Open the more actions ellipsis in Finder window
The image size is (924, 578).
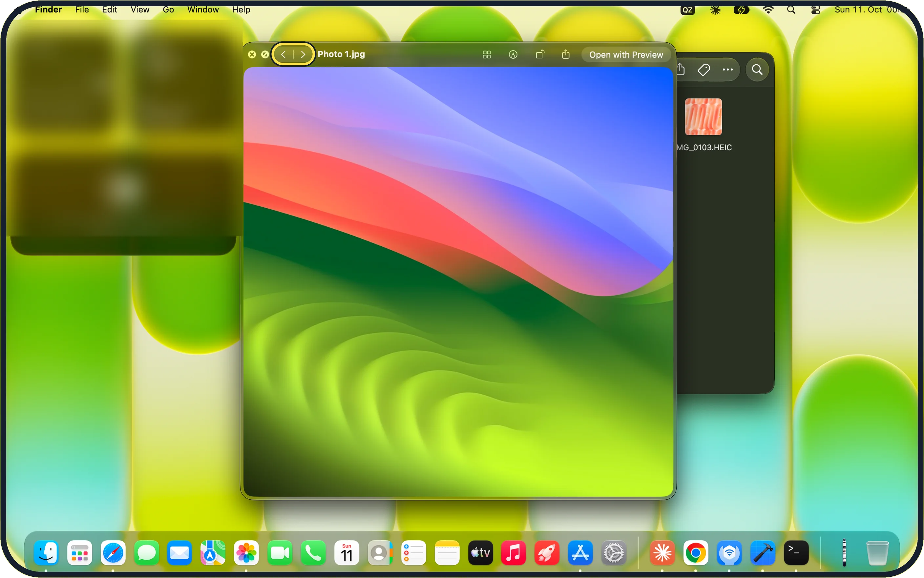click(727, 70)
